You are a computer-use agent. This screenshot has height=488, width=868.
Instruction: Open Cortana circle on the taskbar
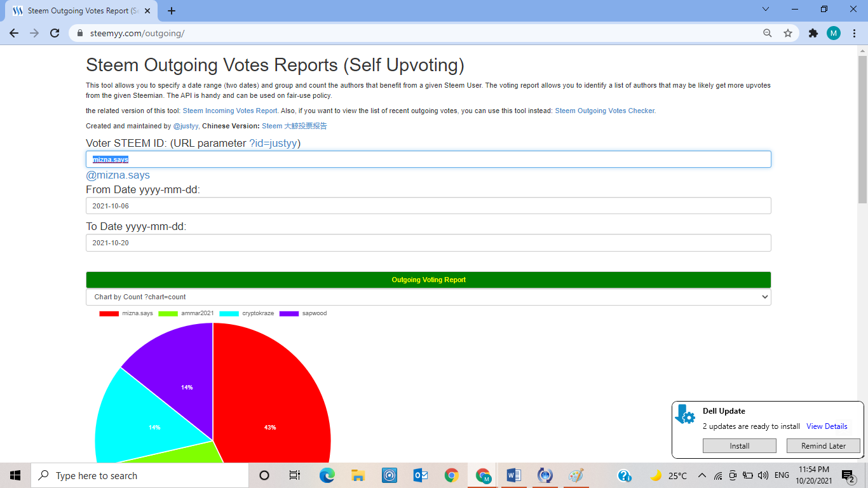[264, 475]
